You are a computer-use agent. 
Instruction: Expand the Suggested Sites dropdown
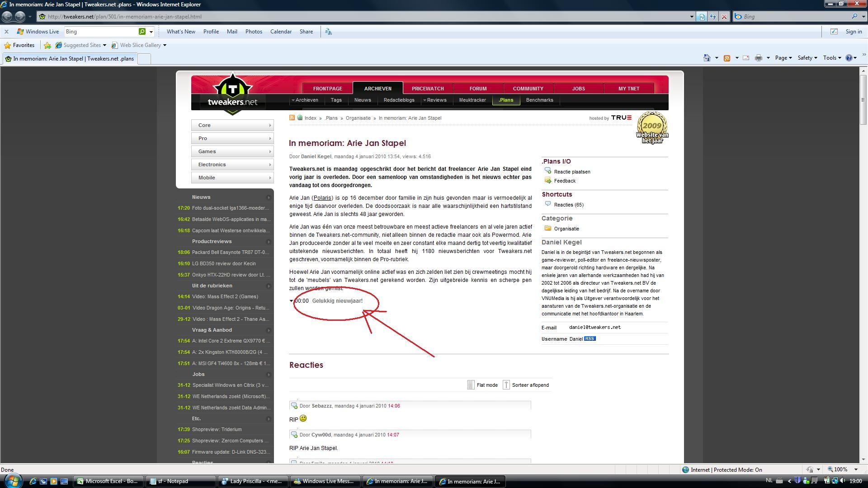tap(104, 45)
